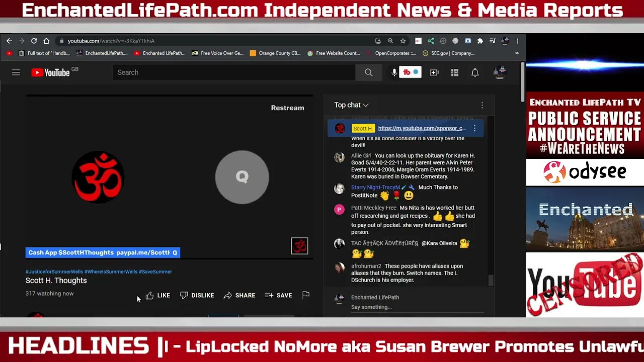Open the YouTube apps grid
This screenshot has width=644, height=362.
455,72
